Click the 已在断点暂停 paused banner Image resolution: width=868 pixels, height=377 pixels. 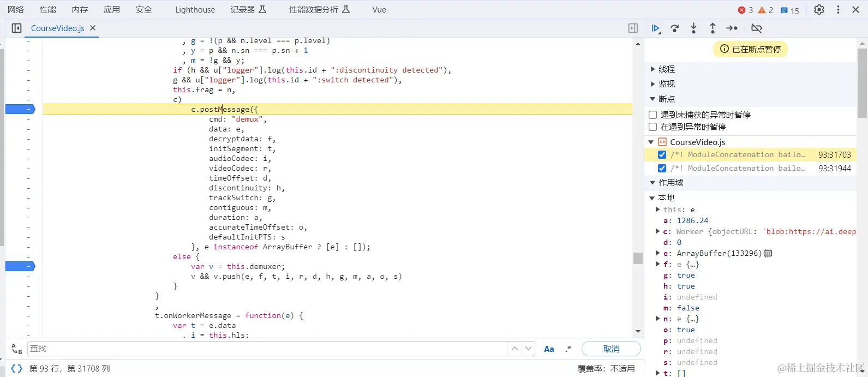(750, 49)
